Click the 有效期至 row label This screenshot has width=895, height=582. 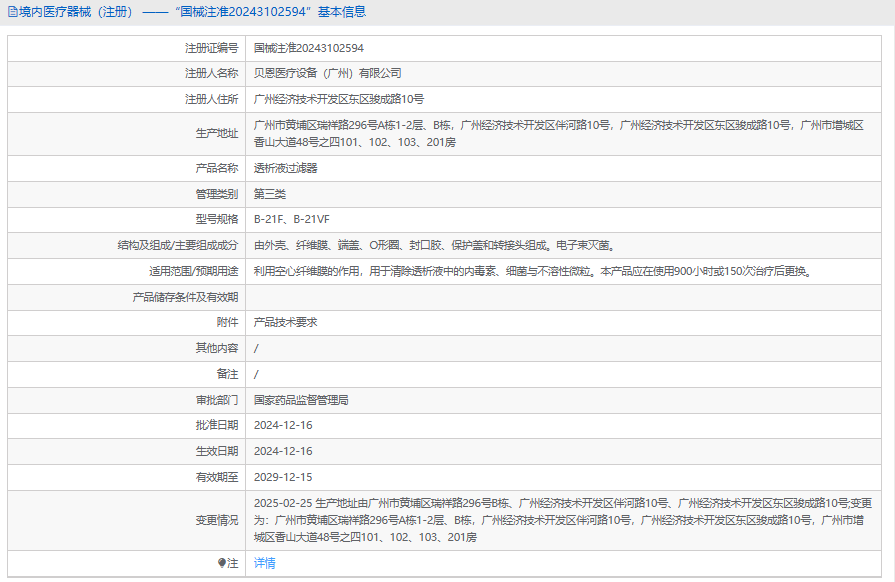tap(217, 477)
